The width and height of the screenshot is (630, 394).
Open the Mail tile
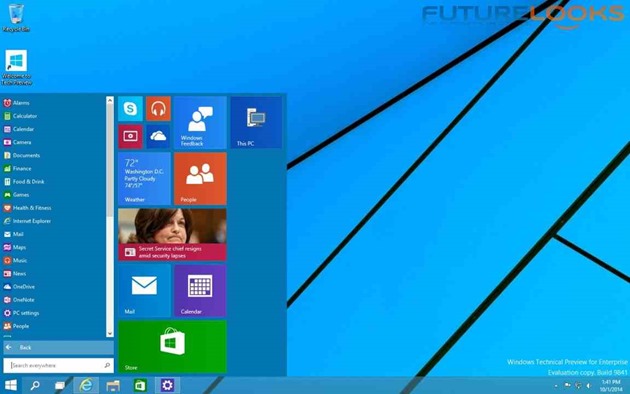click(144, 291)
